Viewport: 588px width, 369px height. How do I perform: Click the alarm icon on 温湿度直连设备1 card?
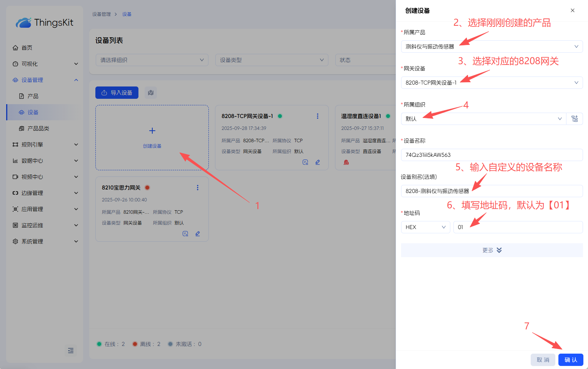[346, 162]
